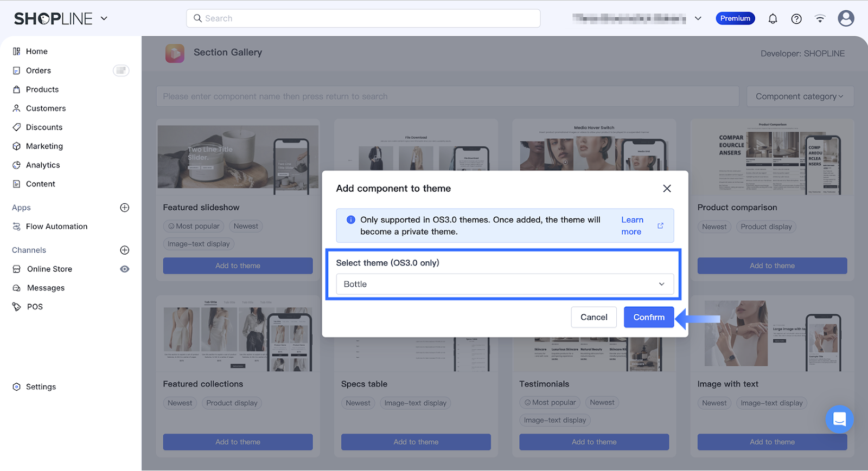Click the Home icon in sidebar
Screen dimensions: 868x471
[16, 51]
